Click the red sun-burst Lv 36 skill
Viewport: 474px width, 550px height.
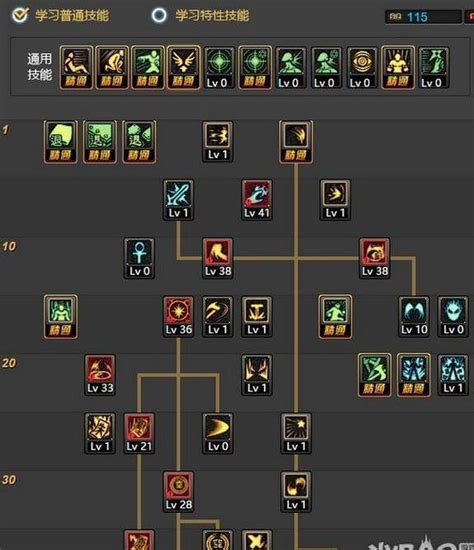(178, 316)
